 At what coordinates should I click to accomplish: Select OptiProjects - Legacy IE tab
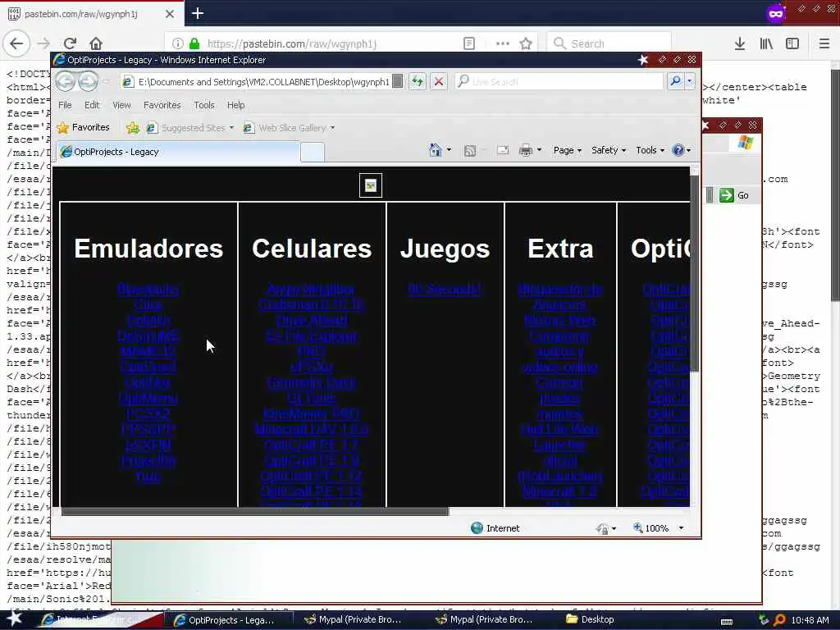pos(177,152)
